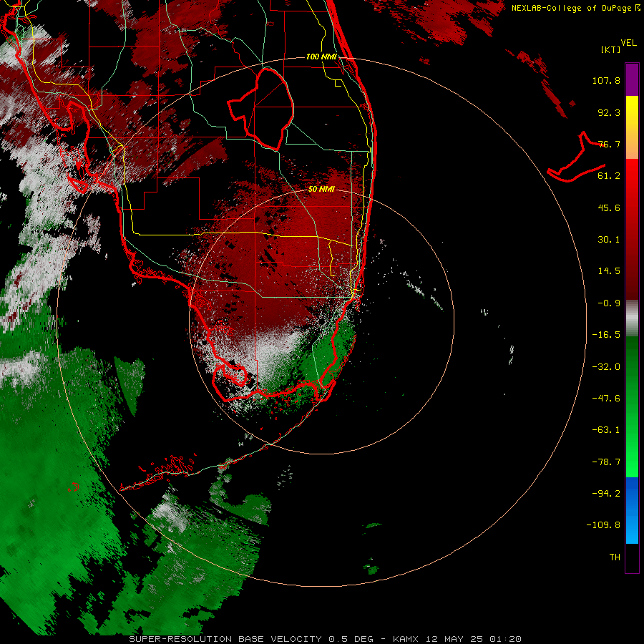Select the -78.7 legend value

[606, 462]
